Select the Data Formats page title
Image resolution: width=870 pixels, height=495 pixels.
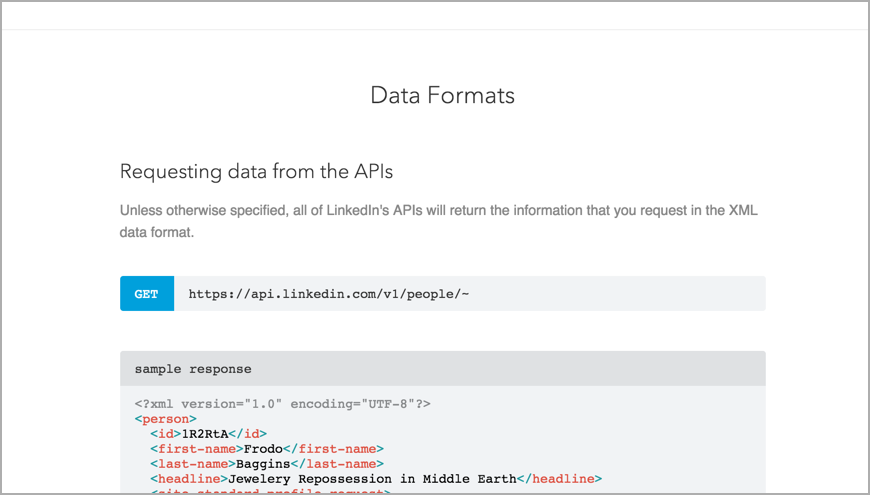442,95
